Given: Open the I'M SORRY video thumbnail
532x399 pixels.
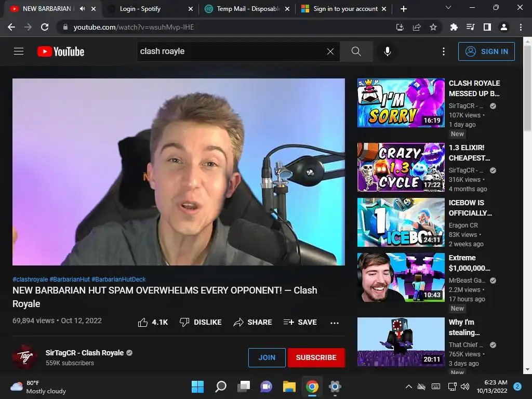Looking at the screenshot, I should [401, 103].
